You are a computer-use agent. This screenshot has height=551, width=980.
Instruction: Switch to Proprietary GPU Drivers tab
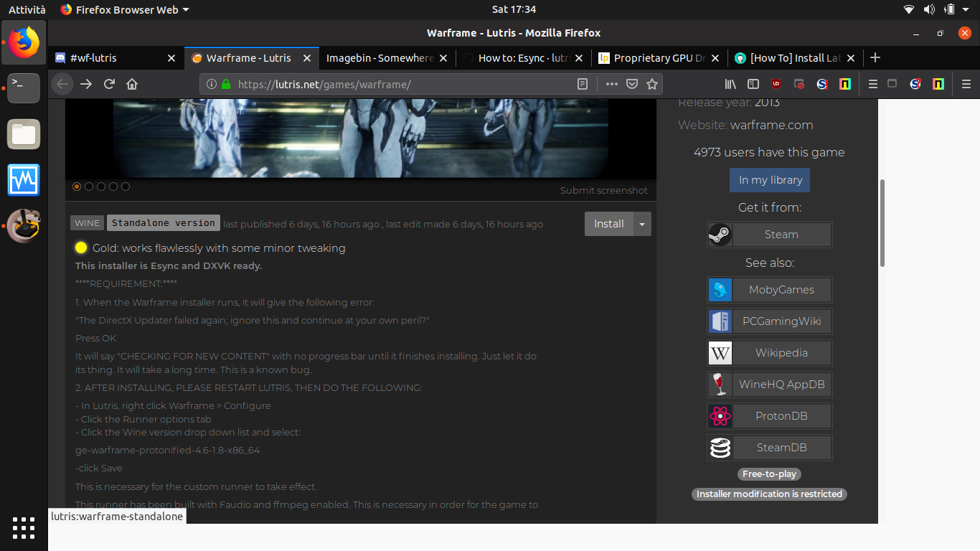[659, 58]
